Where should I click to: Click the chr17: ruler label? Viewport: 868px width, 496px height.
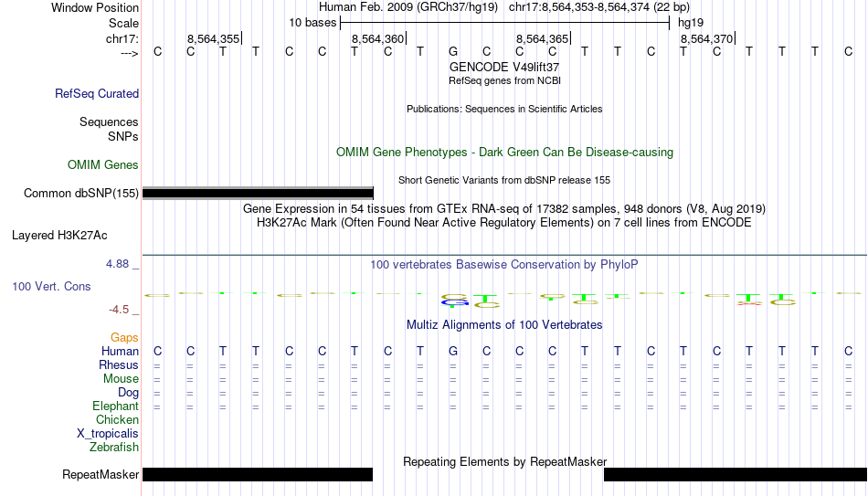122,38
